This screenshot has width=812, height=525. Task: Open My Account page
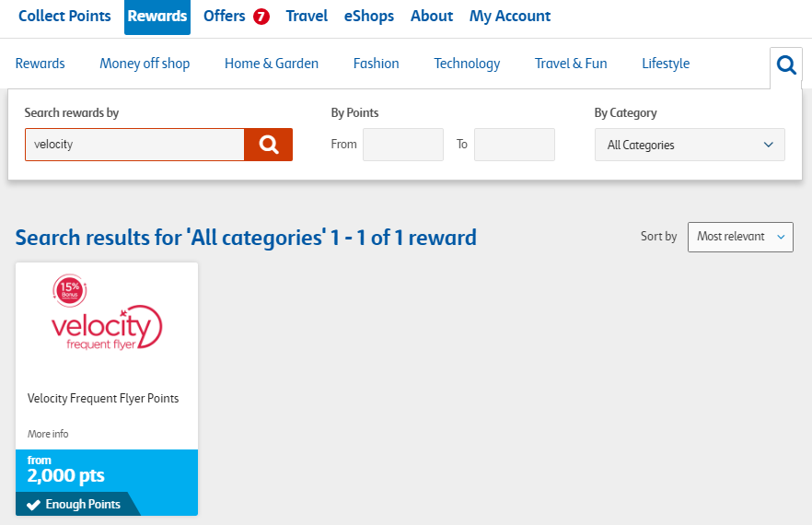tap(509, 17)
